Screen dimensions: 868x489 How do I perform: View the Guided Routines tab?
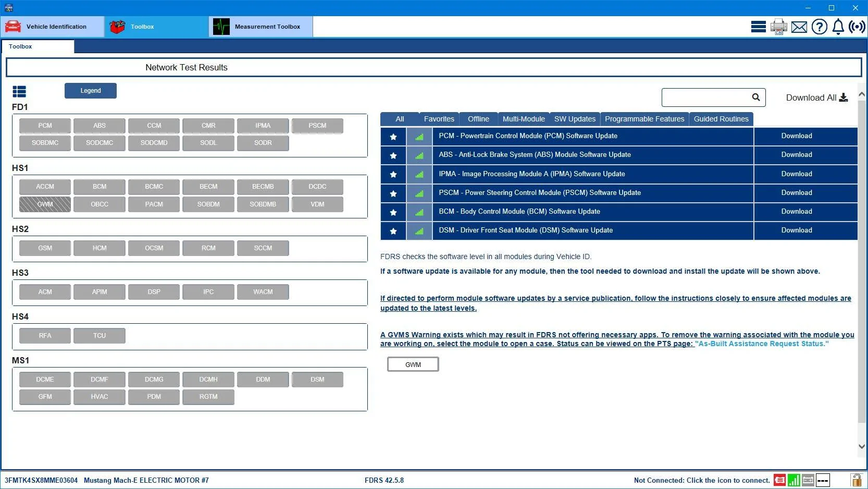(721, 119)
